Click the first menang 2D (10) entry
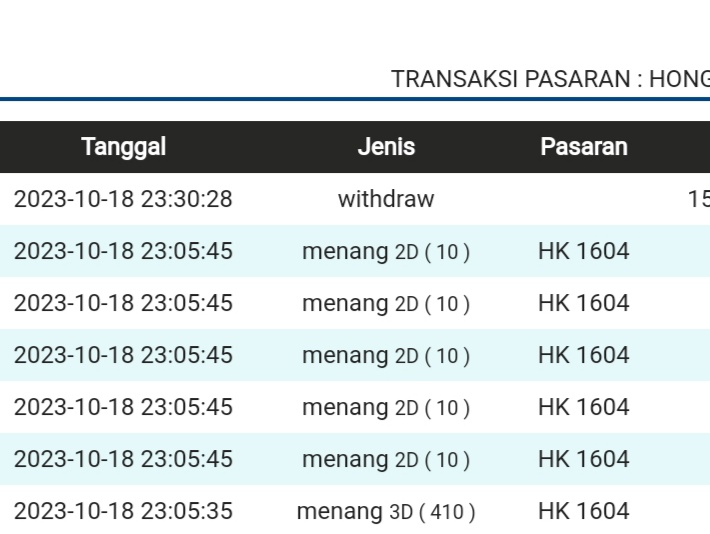This screenshot has height=534, width=710. (x=386, y=251)
